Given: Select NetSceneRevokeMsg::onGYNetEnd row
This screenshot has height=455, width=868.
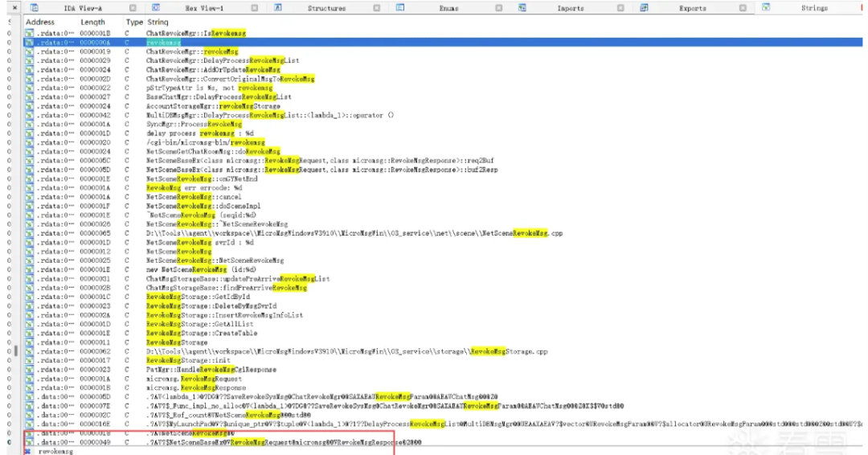Looking at the screenshot, I should point(443,178).
